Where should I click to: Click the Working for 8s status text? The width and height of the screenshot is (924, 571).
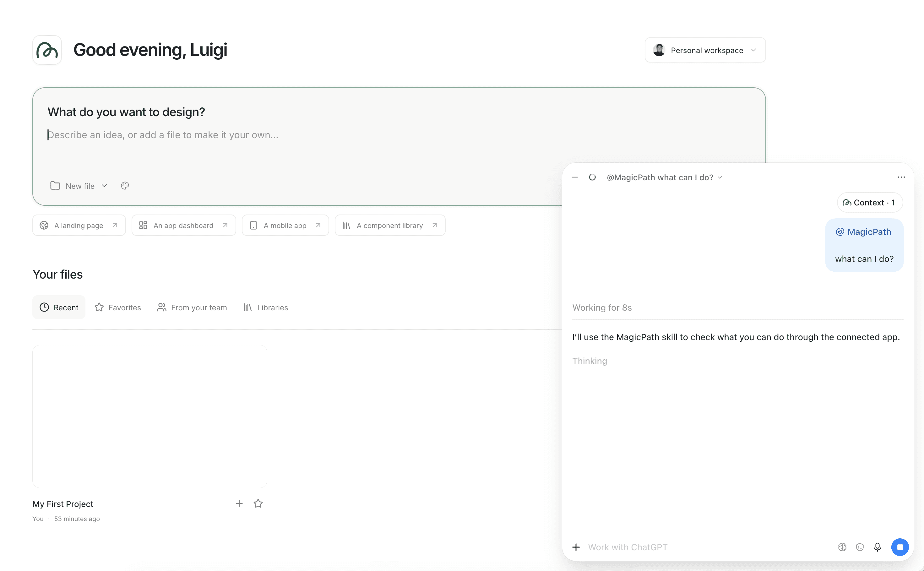[602, 307]
